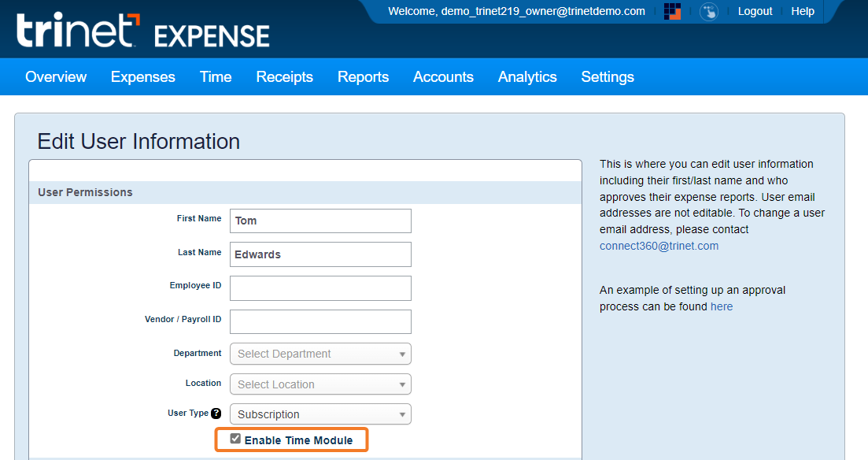The width and height of the screenshot is (868, 460).
Task: Click the Last Name field containing Edwards
Action: (x=320, y=254)
